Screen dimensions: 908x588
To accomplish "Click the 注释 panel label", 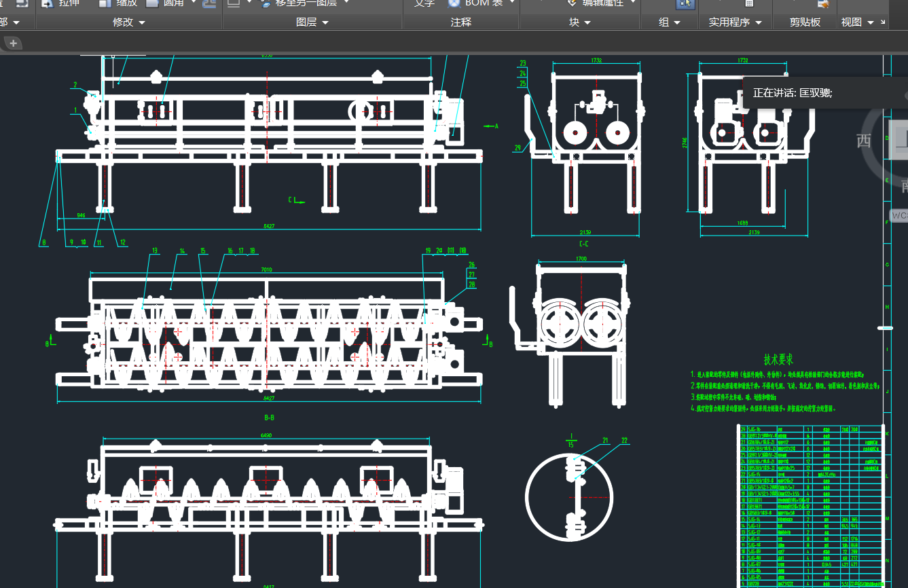I will (x=461, y=22).
